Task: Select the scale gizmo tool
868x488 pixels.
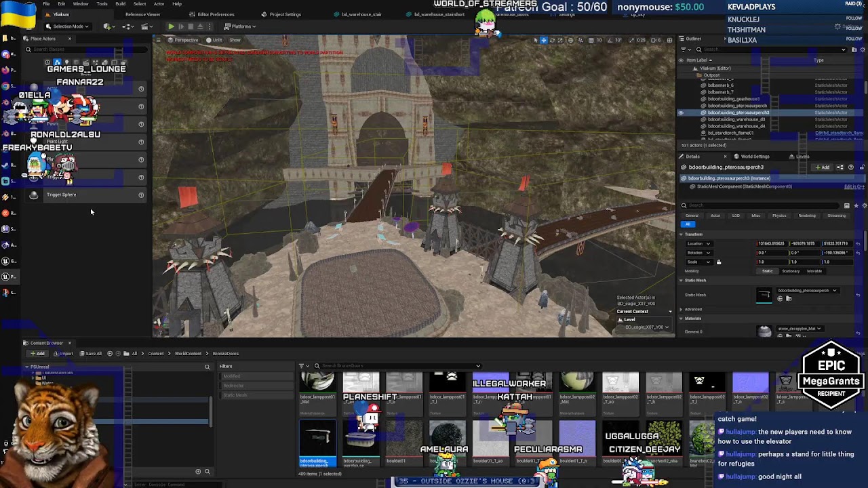Action: pos(561,40)
